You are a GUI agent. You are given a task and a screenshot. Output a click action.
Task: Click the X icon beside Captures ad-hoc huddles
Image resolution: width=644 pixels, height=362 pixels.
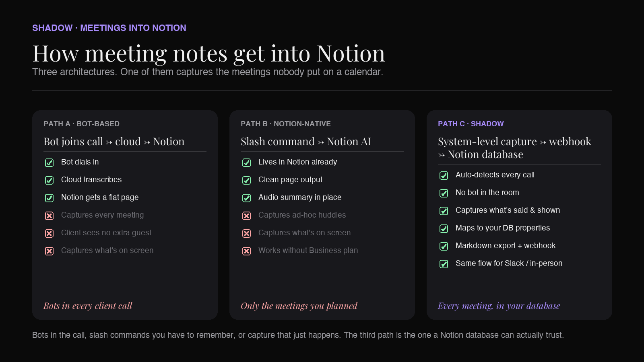tap(246, 216)
